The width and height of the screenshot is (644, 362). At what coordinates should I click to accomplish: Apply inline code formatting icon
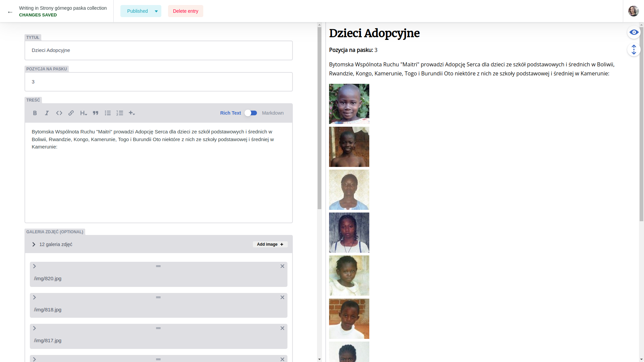coord(59,113)
